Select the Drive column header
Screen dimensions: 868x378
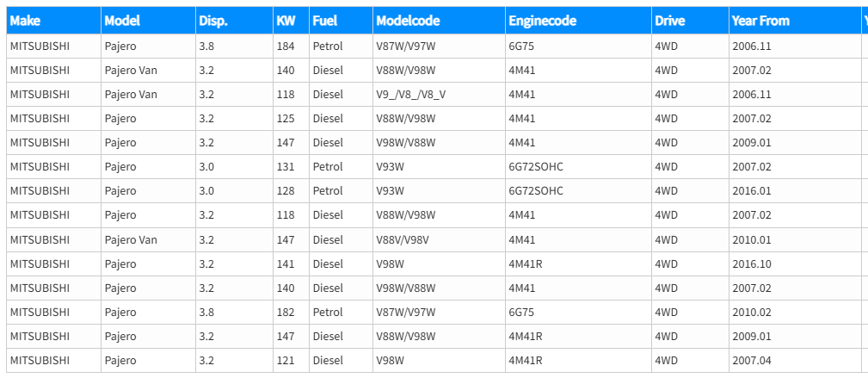690,21
